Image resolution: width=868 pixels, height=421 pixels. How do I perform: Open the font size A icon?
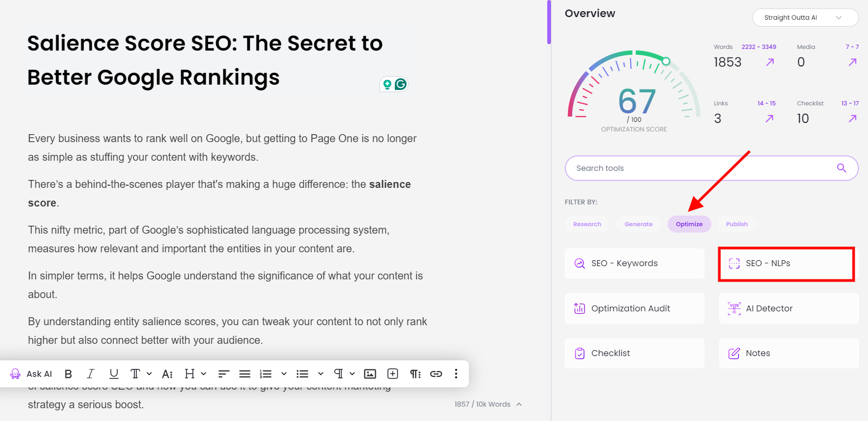167,374
